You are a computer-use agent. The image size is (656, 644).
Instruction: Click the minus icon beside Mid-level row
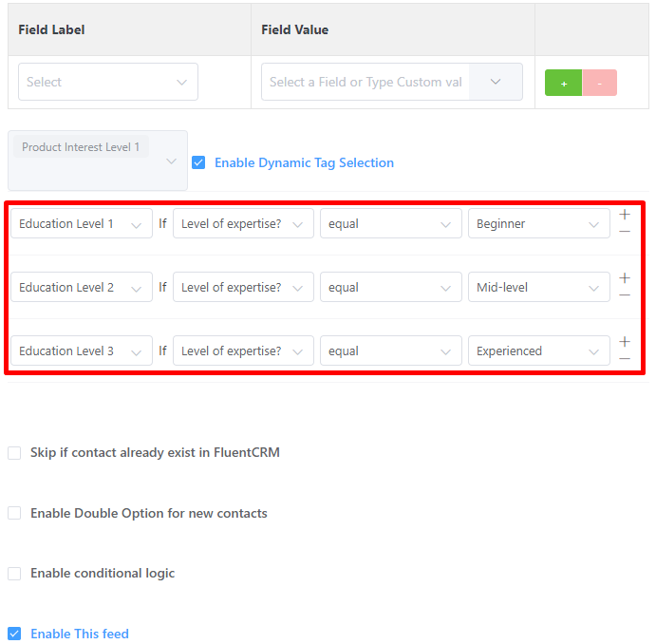(625, 295)
